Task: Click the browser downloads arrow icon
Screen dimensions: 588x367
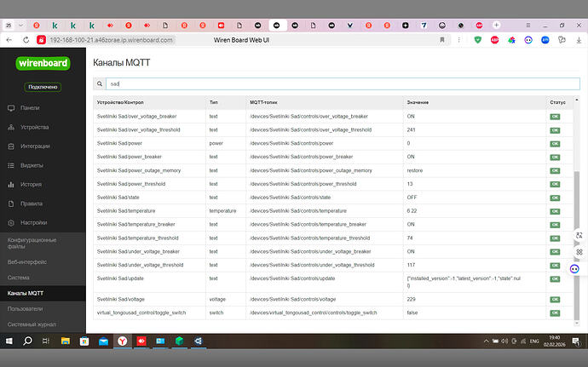Action: pos(579,40)
